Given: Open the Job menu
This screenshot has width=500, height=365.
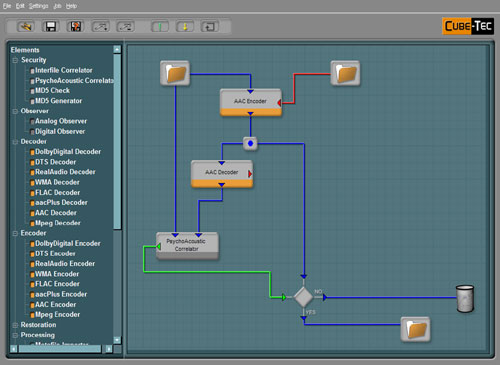Looking at the screenshot, I should click(x=57, y=6).
